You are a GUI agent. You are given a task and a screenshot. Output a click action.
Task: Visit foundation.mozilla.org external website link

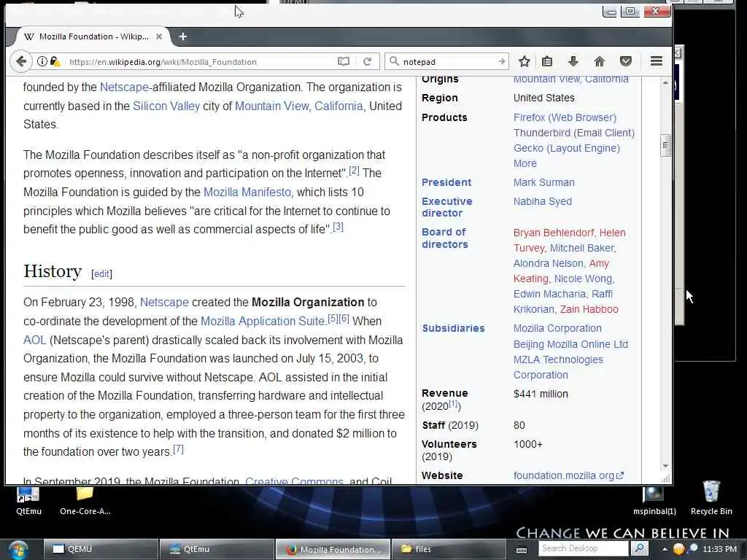(x=568, y=475)
